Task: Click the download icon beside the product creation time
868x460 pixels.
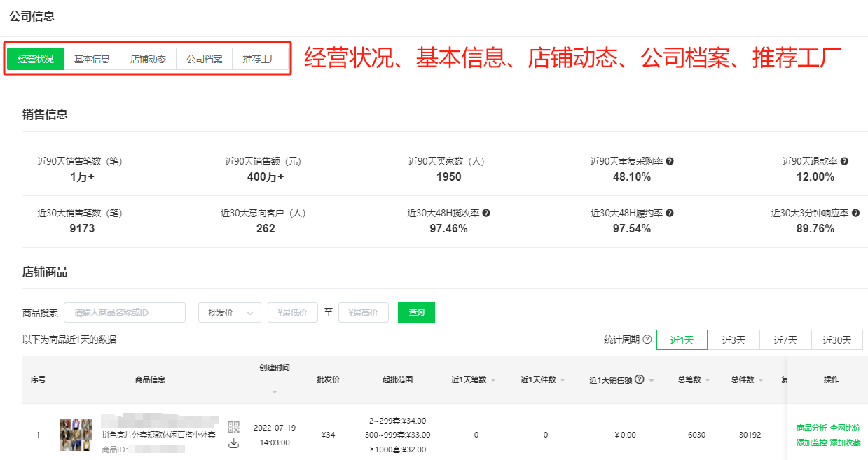Action: (x=233, y=443)
